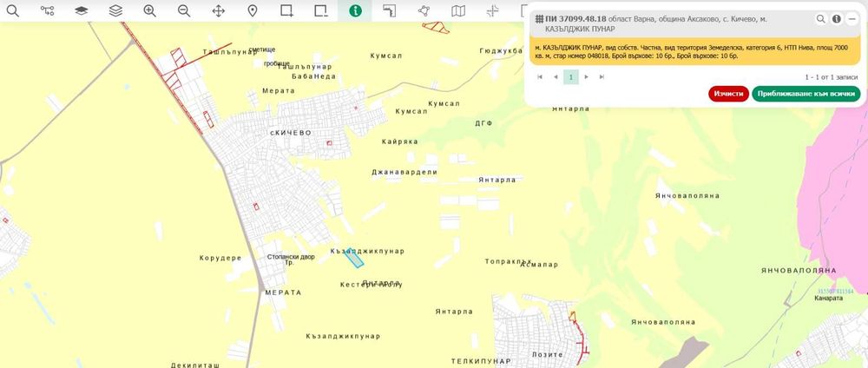
Task: Go to last page of results
Action: click(602, 77)
